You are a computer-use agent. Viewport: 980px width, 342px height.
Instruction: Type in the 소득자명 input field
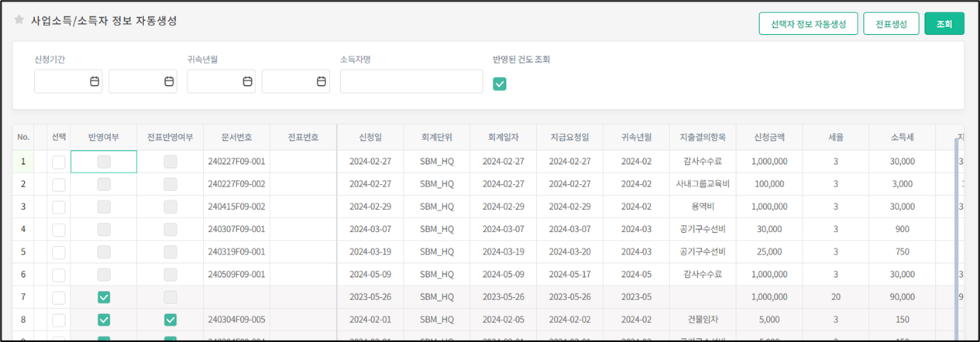tap(411, 81)
